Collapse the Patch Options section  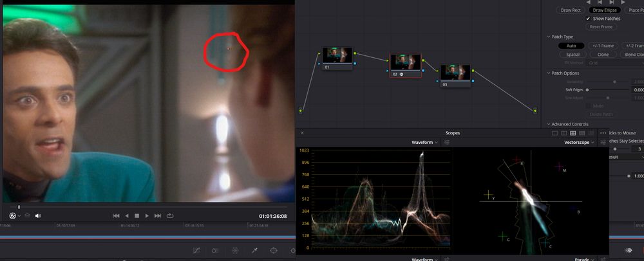pyautogui.click(x=549, y=73)
